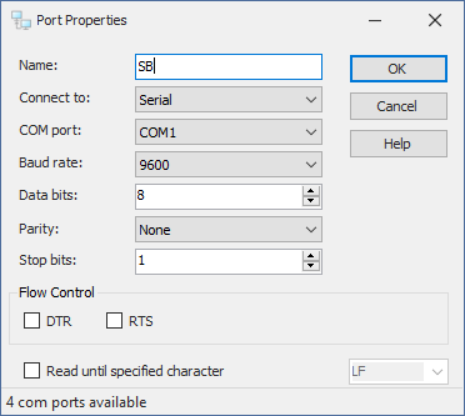Expand the Baud rate dropdown

pyautogui.click(x=229, y=164)
